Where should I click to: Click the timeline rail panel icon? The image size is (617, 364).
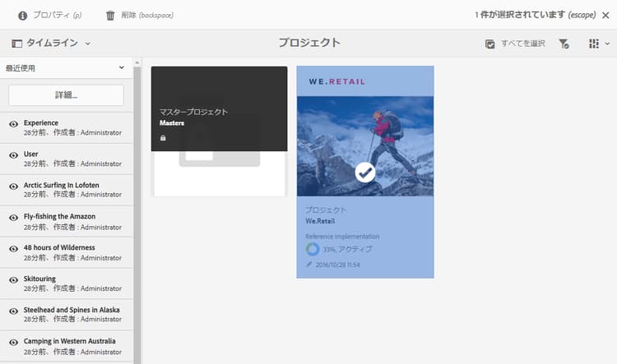[x=17, y=44]
